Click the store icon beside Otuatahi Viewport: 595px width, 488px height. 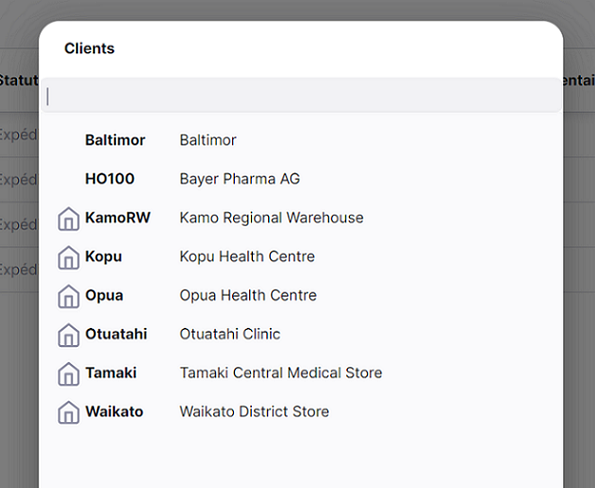click(x=69, y=335)
